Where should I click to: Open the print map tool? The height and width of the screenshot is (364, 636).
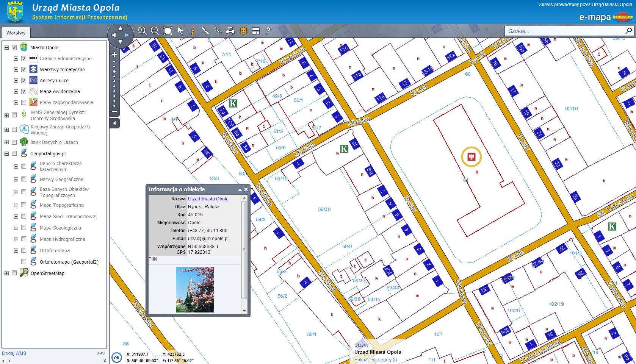tap(230, 31)
